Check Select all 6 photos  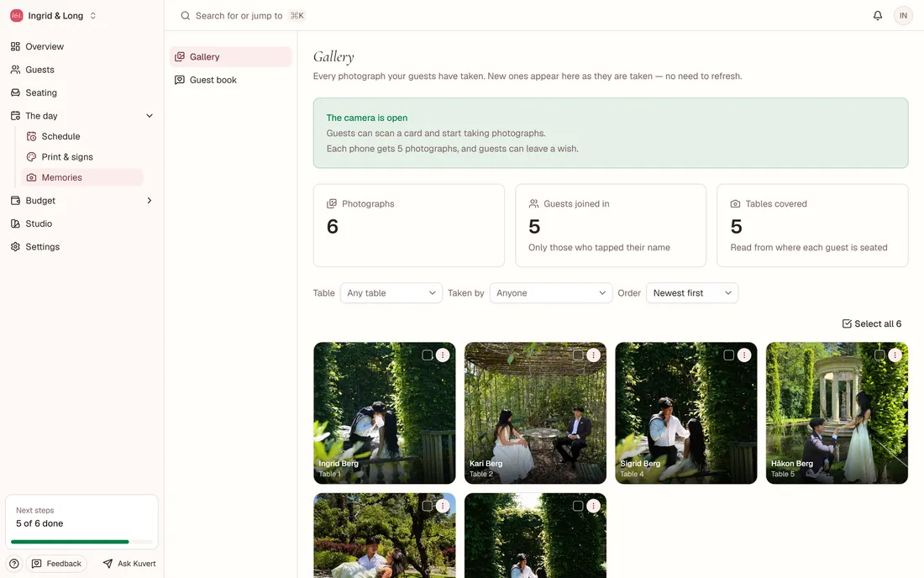(x=872, y=323)
